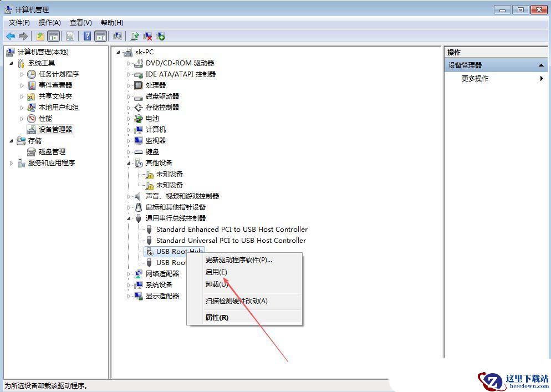Screen dimensions: 551x392
Task: Expand the 网络适配器 tree node
Action: 129,274
